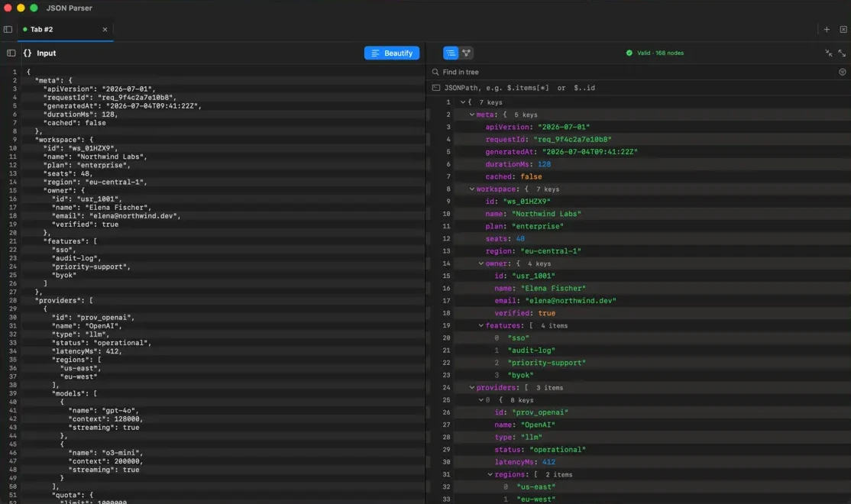Collapse the meta node
The image size is (851, 504).
(471, 115)
